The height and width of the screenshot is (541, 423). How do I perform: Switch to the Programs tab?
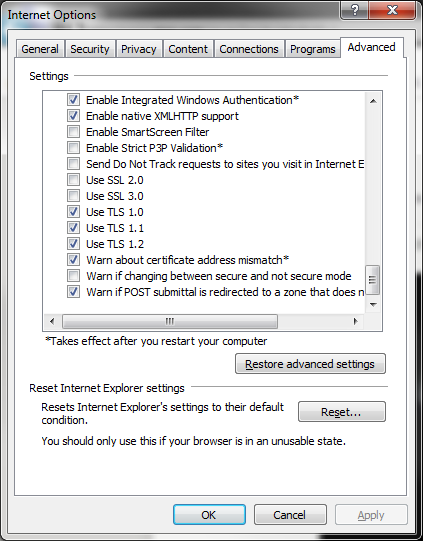click(313, 49)
